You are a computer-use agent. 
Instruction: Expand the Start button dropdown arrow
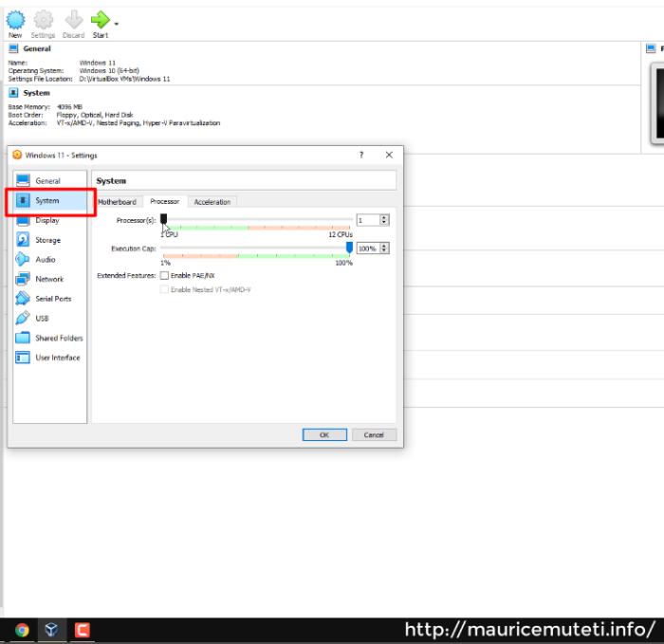117,24
